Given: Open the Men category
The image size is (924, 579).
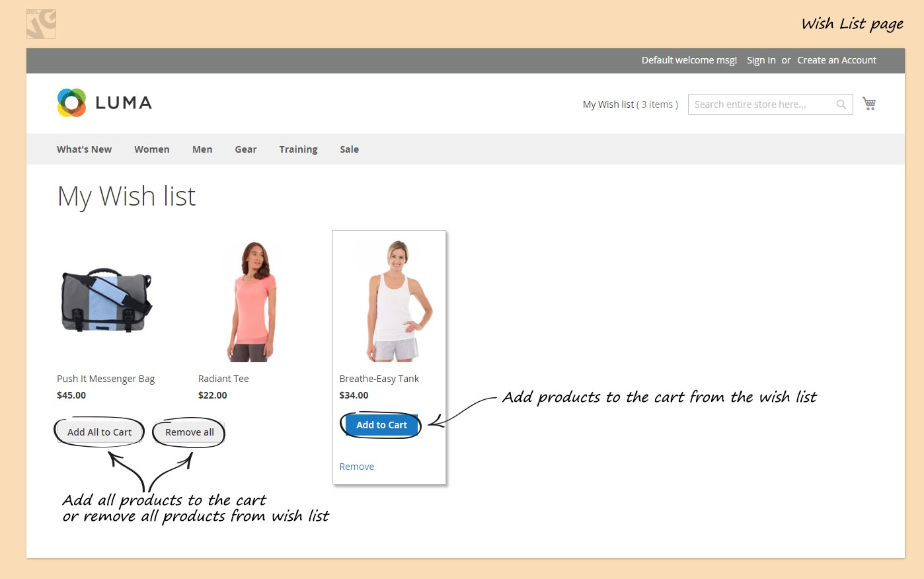Looking at the screenshot, I should pyautogui.click(x=202, y=149).
